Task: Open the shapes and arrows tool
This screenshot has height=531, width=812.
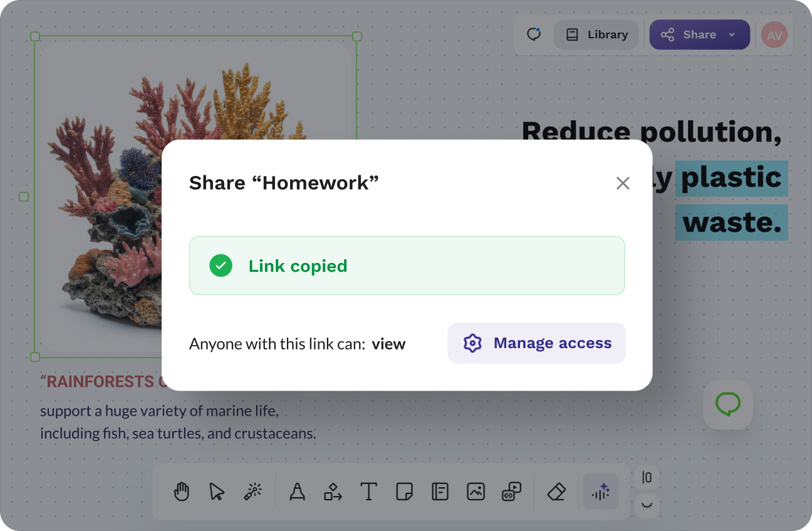Action: point(333,492)
